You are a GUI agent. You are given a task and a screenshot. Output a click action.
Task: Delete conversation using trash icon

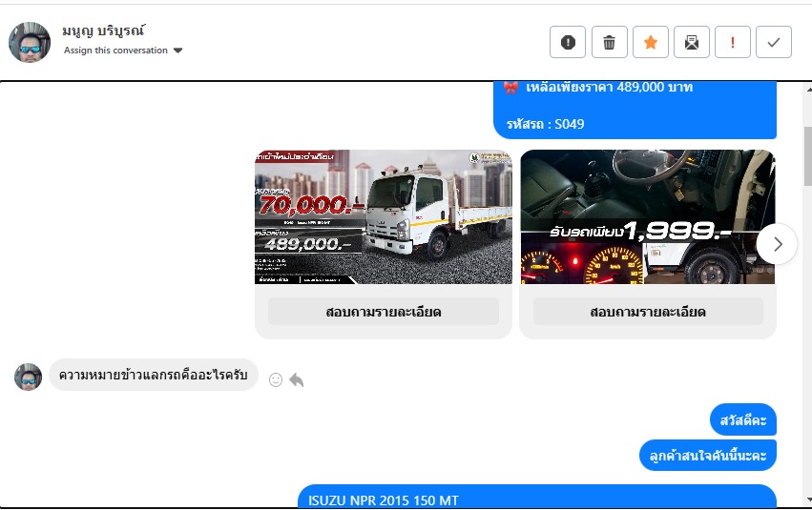click(x=609, y=42)
